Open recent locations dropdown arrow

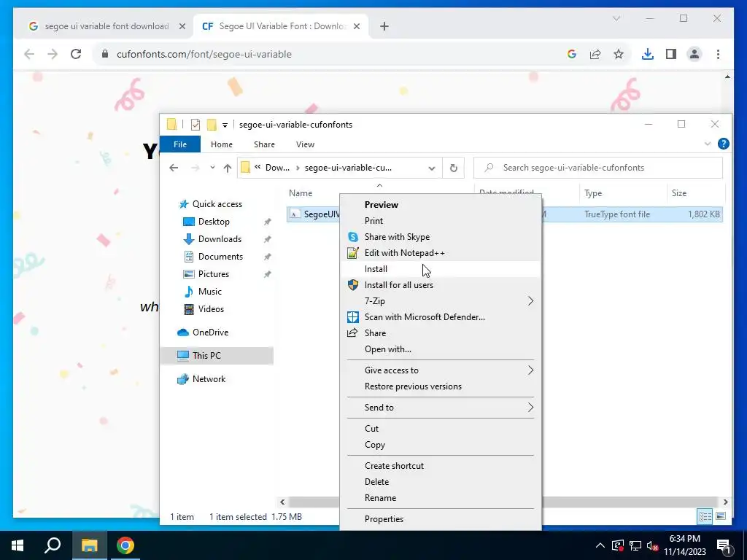(x=212, y=168)
